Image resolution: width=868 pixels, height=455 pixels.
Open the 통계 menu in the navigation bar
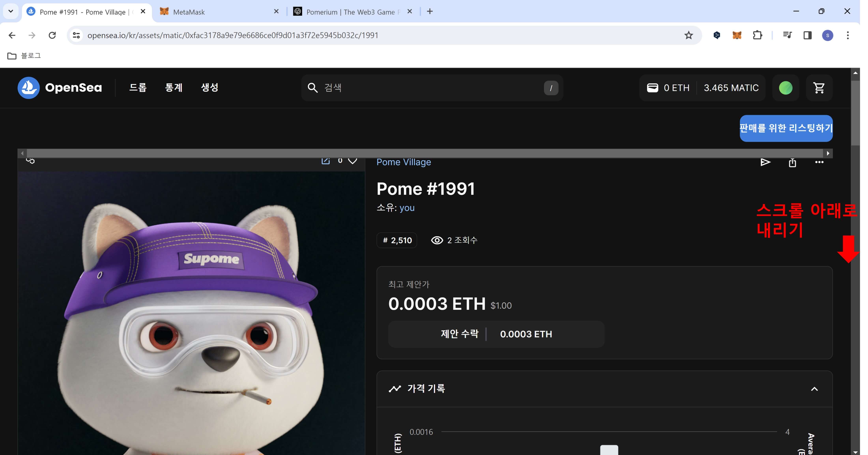(x=173, y=88)
